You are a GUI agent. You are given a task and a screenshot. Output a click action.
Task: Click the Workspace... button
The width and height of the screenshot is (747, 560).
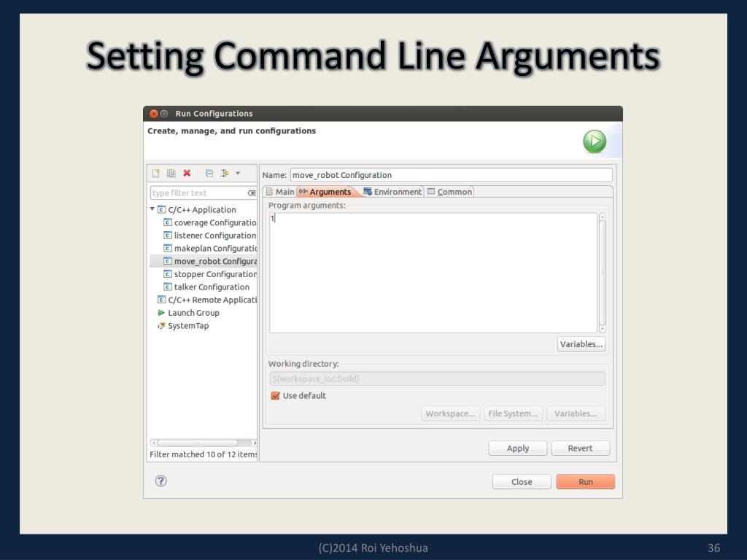coord(450,413)
